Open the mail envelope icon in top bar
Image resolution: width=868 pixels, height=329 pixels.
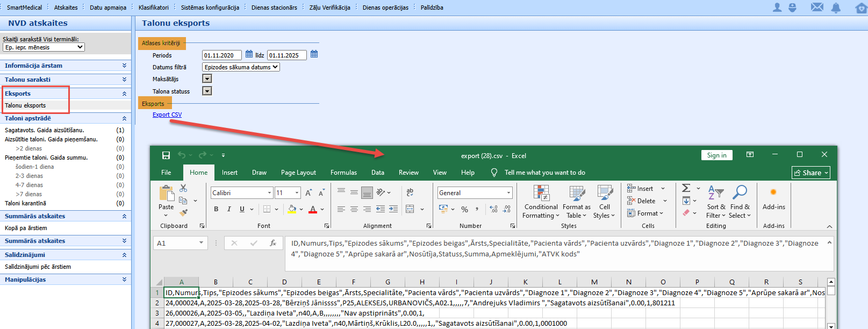[x=817, y=7]
